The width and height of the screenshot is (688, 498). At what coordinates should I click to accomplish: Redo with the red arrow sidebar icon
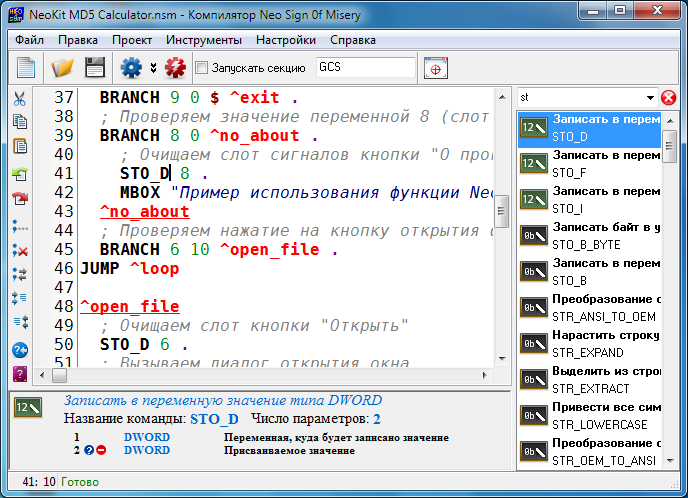tap(20, 199)
